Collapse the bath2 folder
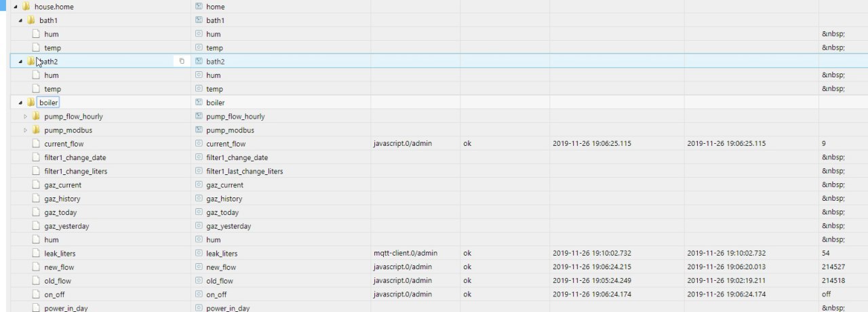 [20, 61]
